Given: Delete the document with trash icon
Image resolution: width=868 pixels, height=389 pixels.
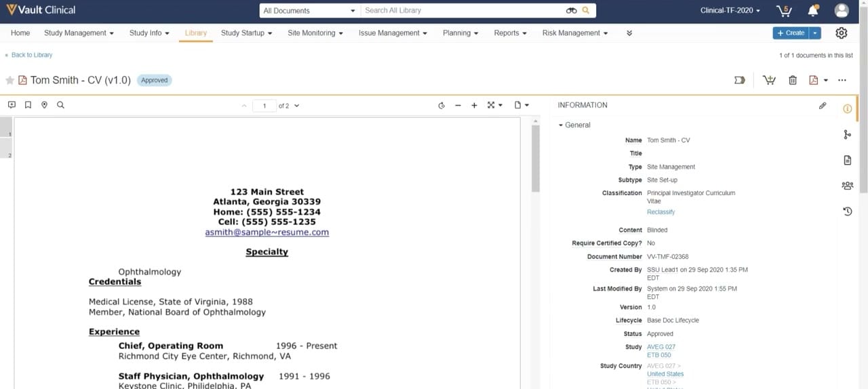Looking at the screenshot, I should [x=793, y=80].
